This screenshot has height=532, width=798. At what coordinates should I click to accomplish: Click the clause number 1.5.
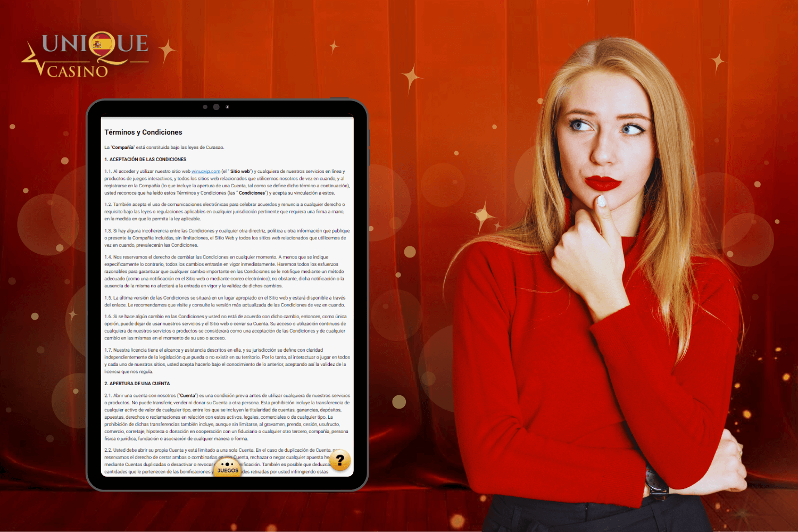pyautogui.click(x=108, y=298)
